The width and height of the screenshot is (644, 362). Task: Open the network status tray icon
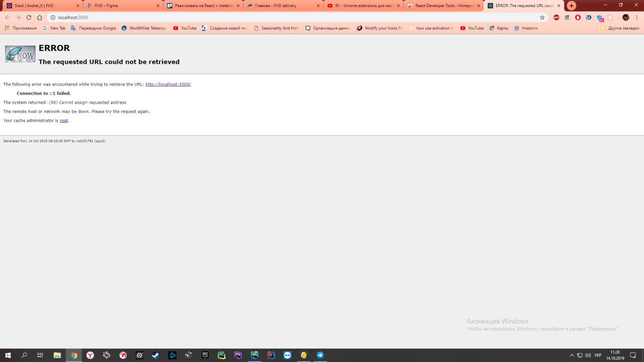coord(580,355)
